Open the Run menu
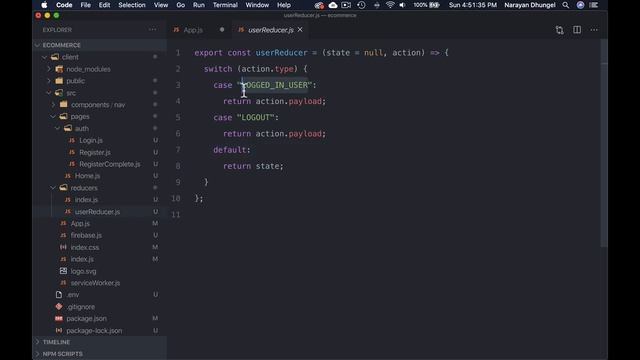Viewport: 640px width, 360px height. [199, 5]
